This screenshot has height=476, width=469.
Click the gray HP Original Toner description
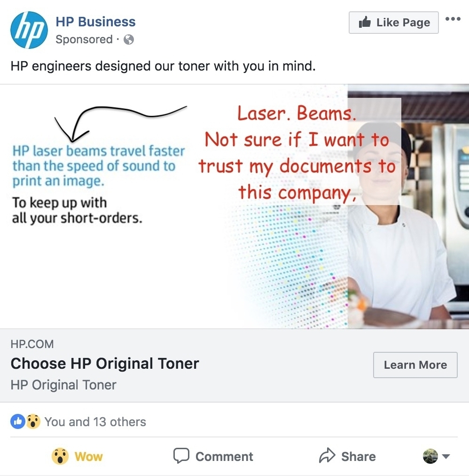tap(63, 385)
